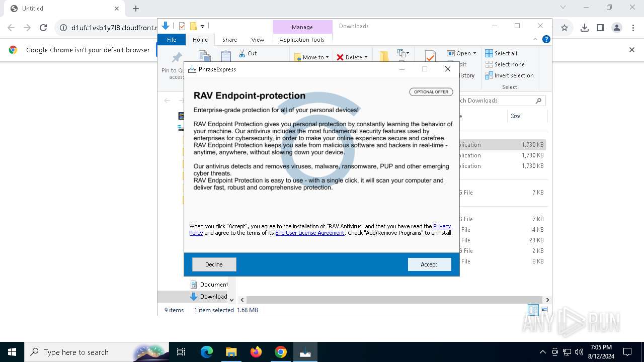Open Chrome tab search chevron

click(563, 8)
